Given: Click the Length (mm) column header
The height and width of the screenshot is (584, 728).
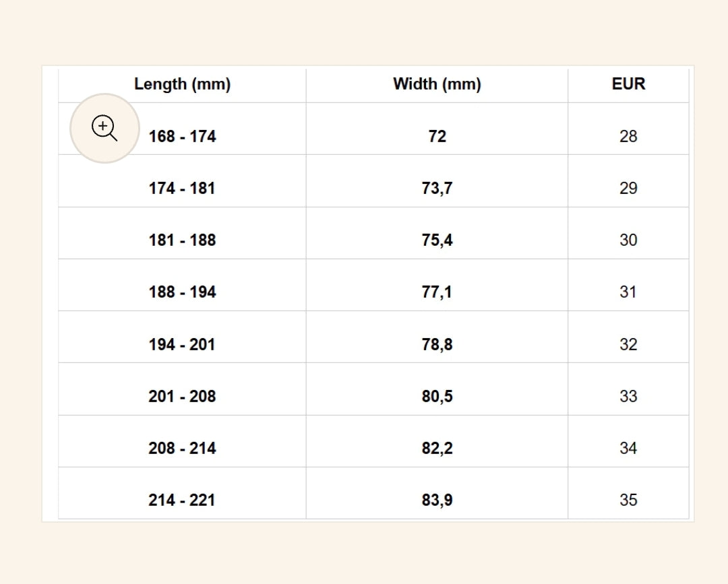Looking at the screenshot, I should pyautogui.click(x=182, y=84).
